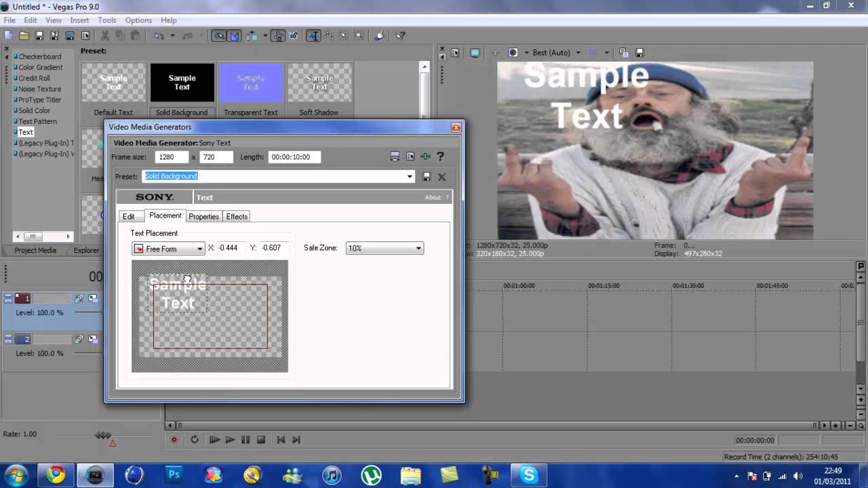Image resolution: width=868 pixels, height=488 pixels.
Task: Click the Open project folder icon
Action: 24,35
